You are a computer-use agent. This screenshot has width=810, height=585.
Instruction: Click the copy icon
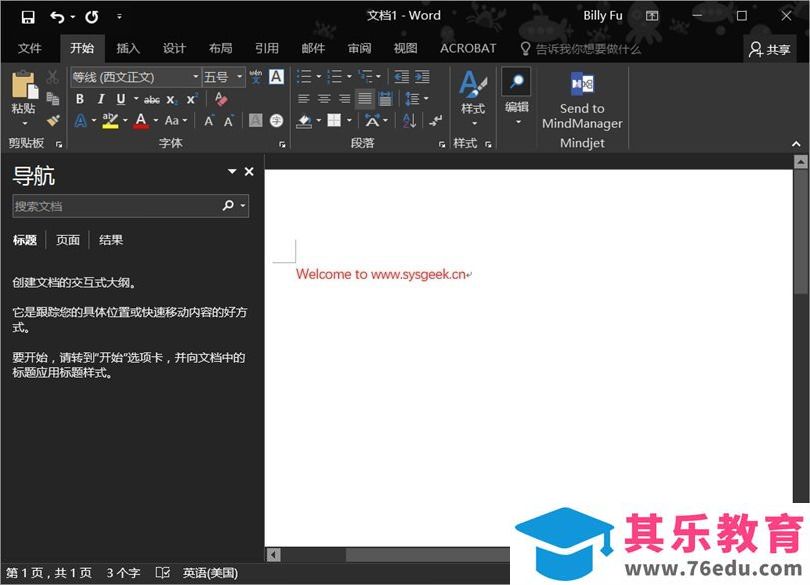point(53,99)
